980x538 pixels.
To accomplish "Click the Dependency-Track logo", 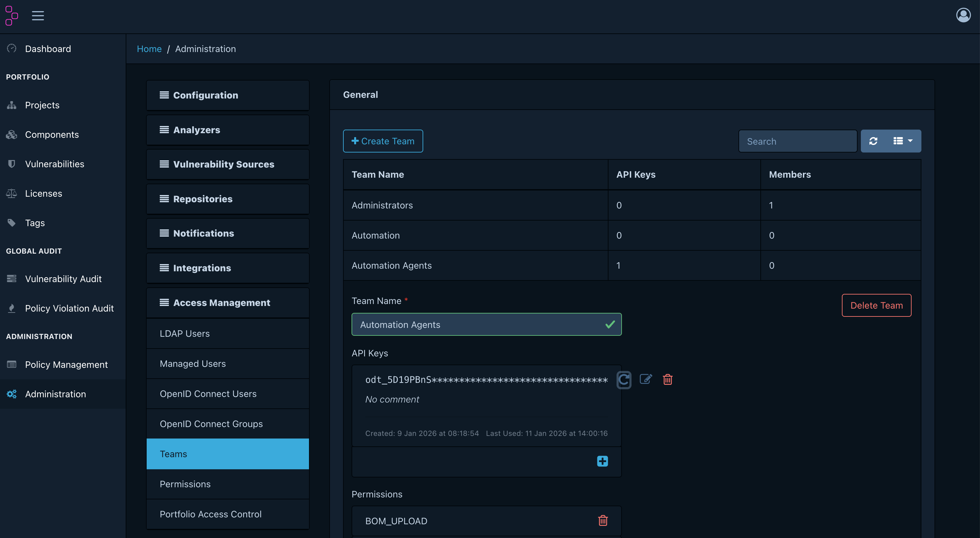I will coord(11,16).
